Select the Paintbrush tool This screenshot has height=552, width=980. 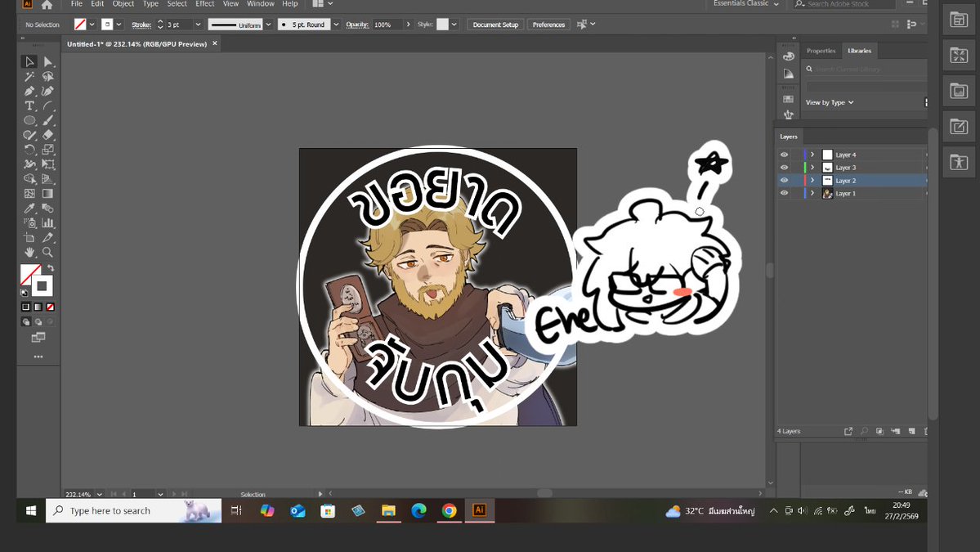point(48,120)
